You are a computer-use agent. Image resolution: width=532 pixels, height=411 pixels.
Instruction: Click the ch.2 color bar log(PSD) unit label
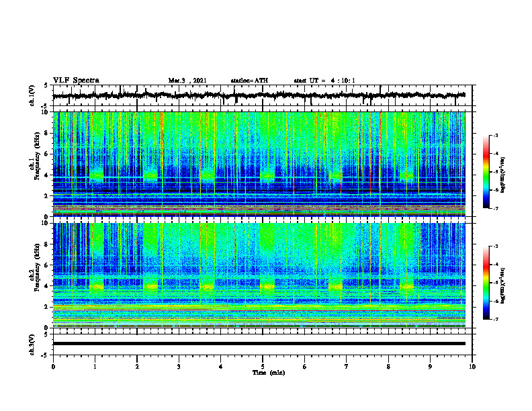503,286
